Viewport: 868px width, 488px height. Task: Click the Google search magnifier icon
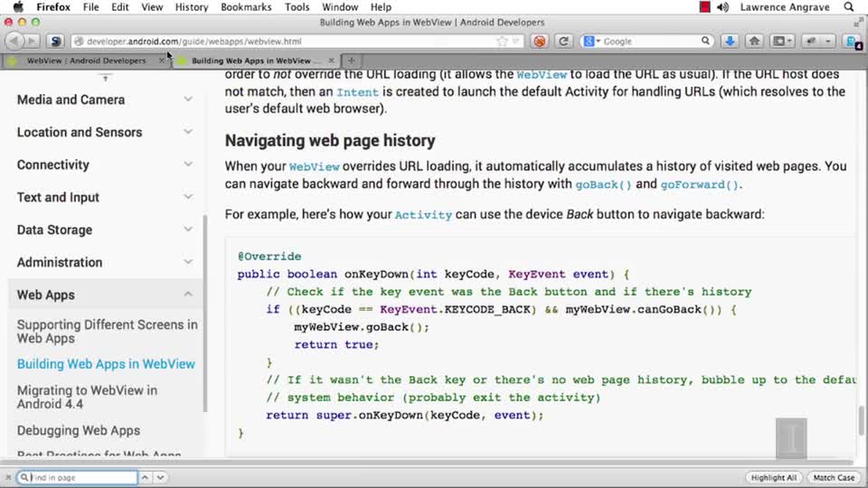(x=705, y=41)
